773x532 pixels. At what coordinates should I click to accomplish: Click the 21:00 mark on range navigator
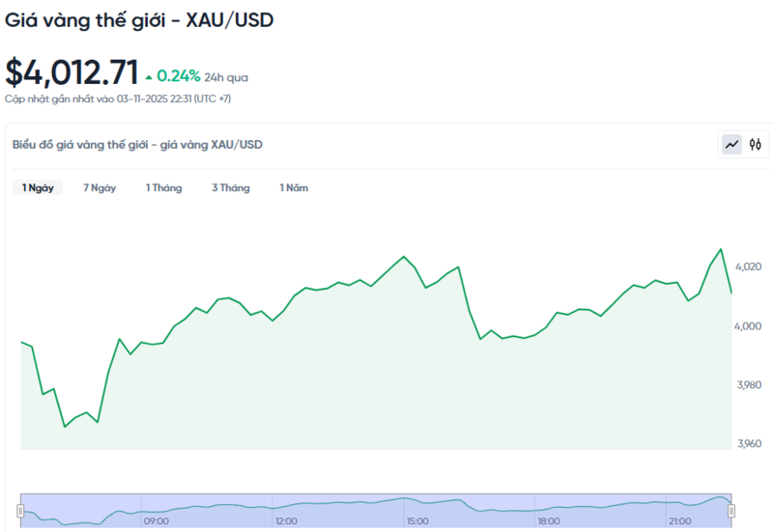point(678,521)
